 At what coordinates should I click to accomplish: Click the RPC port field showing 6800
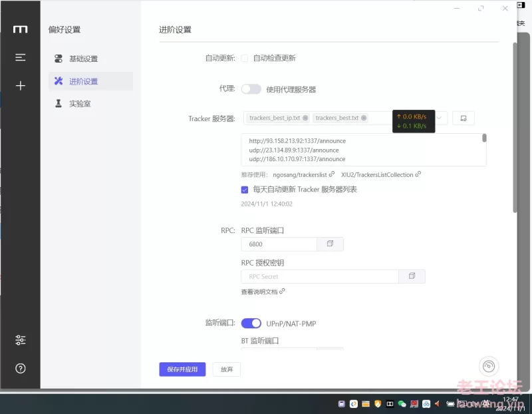279,244
